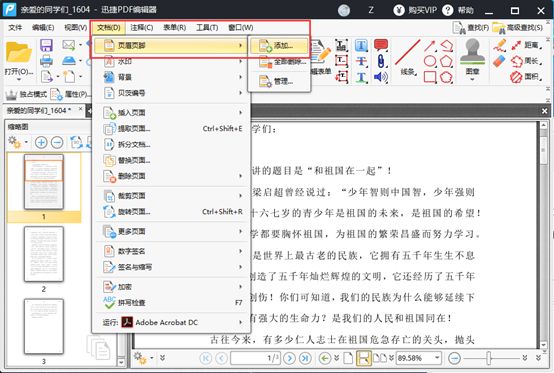This screenshot has width=554, height=373.
Task: Click the Buy VIP button
Action: (416, 10)
